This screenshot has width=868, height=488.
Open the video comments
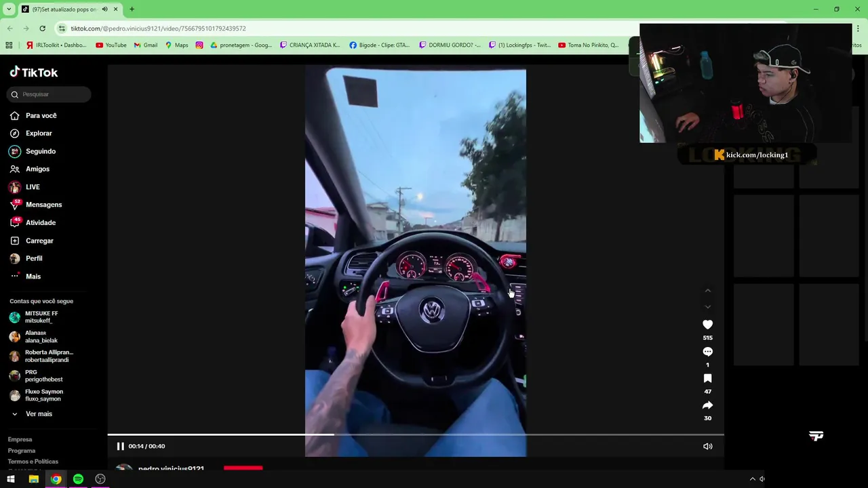click(707, 352)
